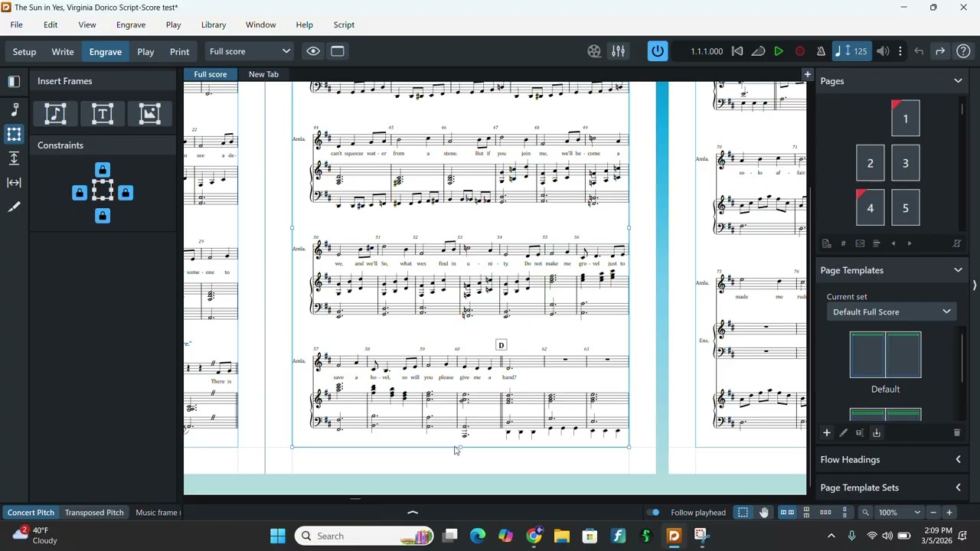Click the swap pages icon in Pages panel
Screen dimensions: 980x551
pos(860,243)
